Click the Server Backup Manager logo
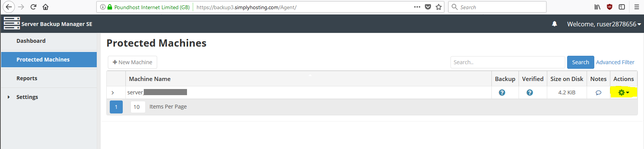Screen dimensions: 644x149 pos(12,23)
